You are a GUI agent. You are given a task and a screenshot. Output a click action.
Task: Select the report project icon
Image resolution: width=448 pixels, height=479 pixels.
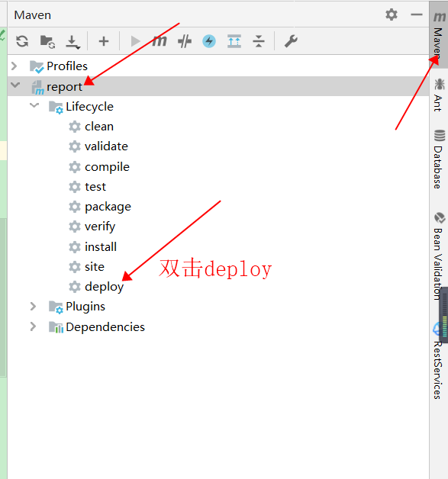pyautogui.click(x=37, y=88)
